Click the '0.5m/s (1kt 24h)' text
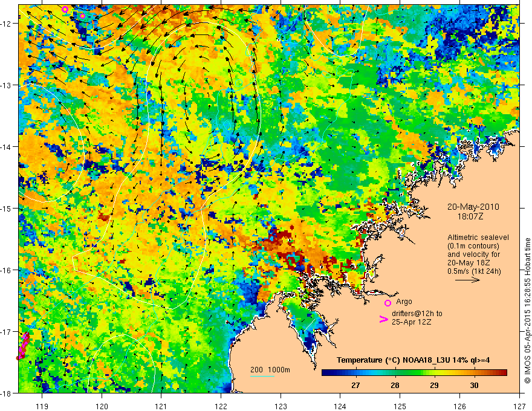 (x=474, y=271)
